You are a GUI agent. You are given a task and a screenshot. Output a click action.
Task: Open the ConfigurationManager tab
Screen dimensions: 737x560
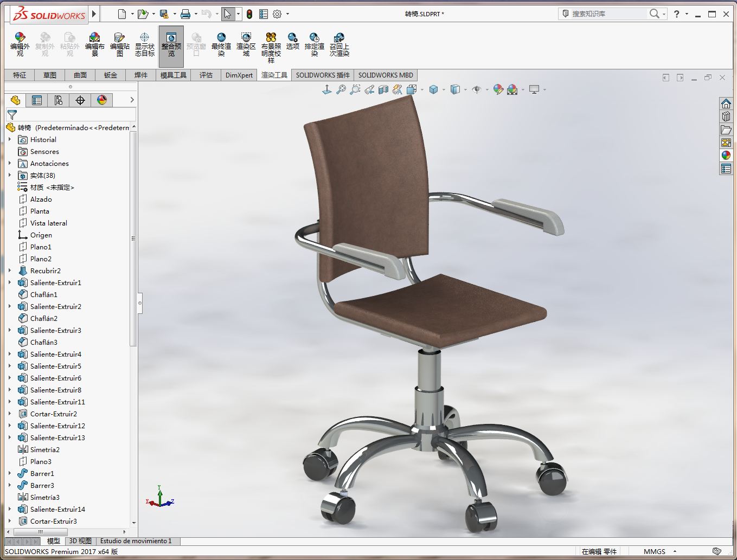tap(59, 100)
